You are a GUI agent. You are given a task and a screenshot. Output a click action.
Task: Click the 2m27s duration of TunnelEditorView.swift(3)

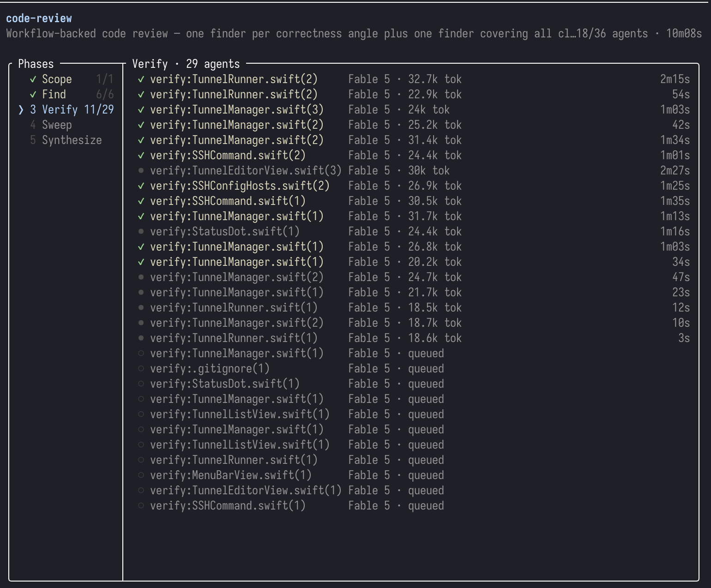[675, 171]
